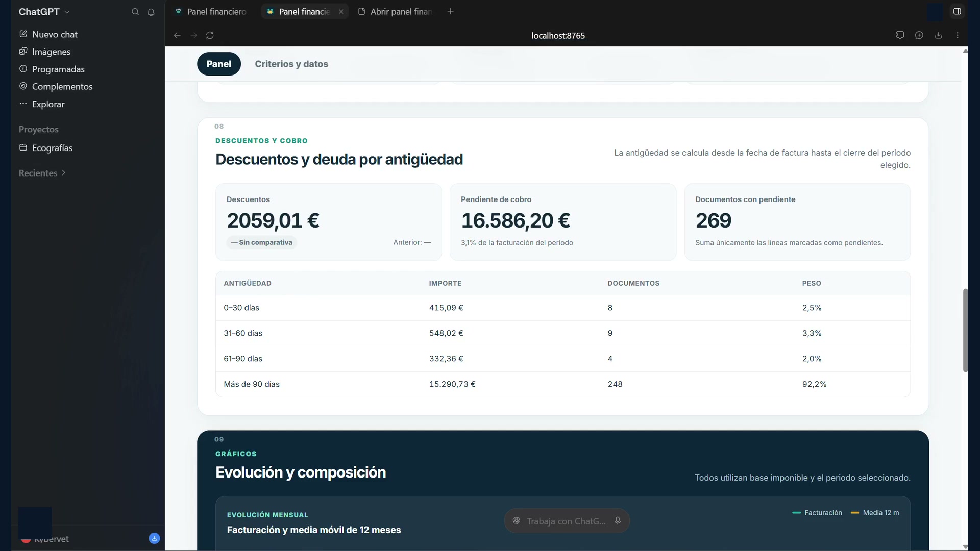980x551 pixels.
Task: Click the download icon in the browser toolbar
Action: tap(938, 35)
